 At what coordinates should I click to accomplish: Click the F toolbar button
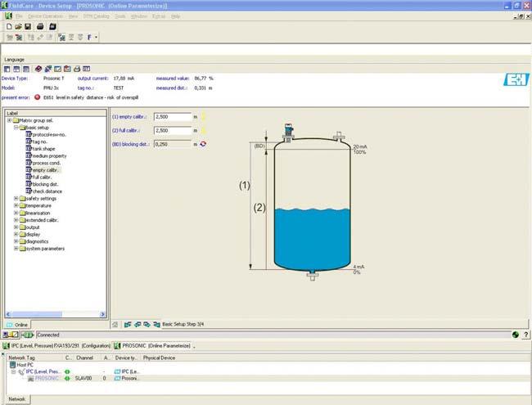89,38
